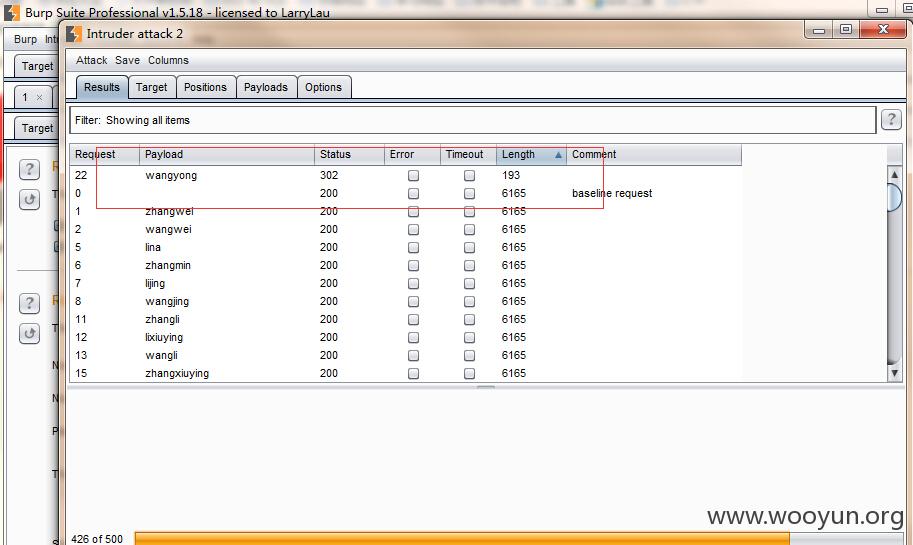Switch to the Target tab in attack window
This screenshot has height=545, width=913.
tap(151, 87)
